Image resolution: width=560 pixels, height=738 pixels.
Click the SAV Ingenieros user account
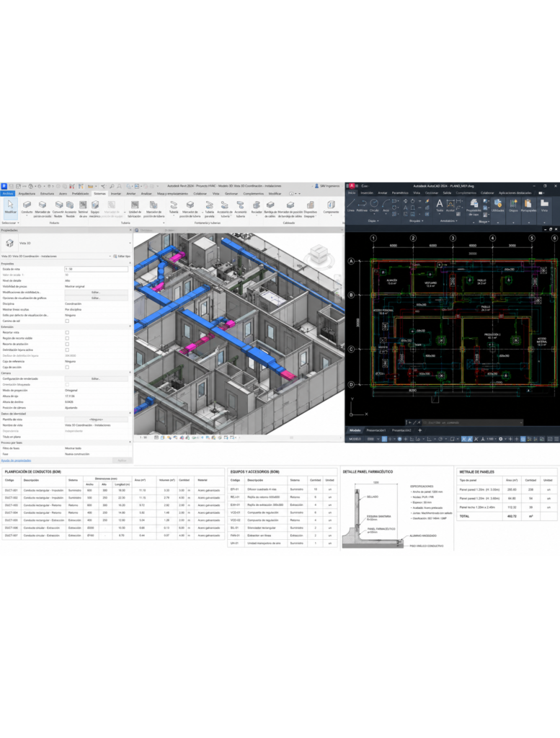click(x=327, y=186)
